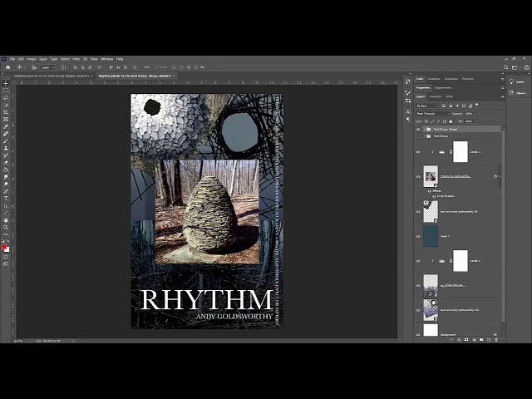Select the Zoom tool

pos(6,227)
